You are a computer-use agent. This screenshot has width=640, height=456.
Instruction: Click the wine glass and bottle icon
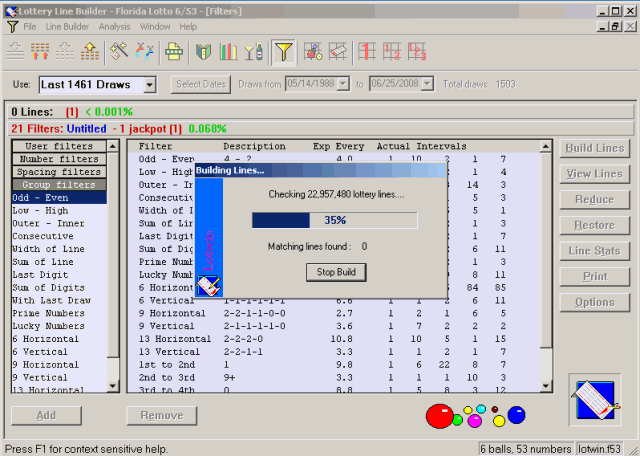pyautogui.click(x=253, y=52)
